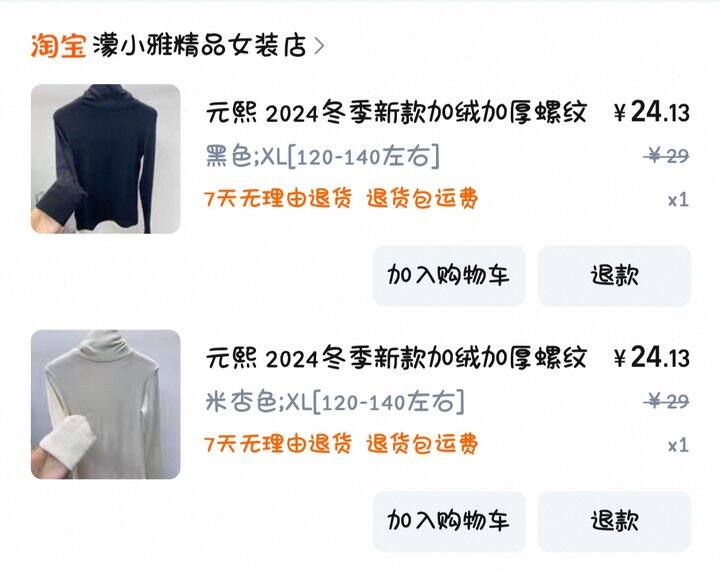The width and height of the screenshot is (720, 571).
Task: Tap first item's 7天无理由退货 tag
Action: [x=278, y=199]
